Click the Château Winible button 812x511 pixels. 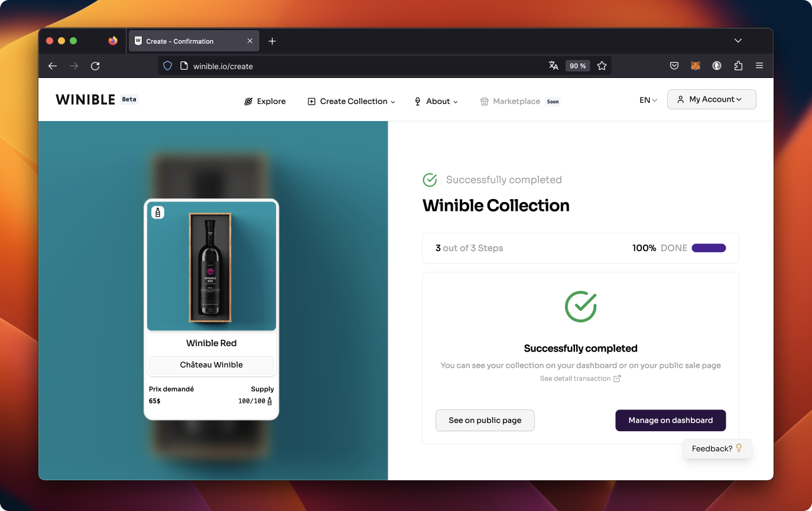[212, 365]
